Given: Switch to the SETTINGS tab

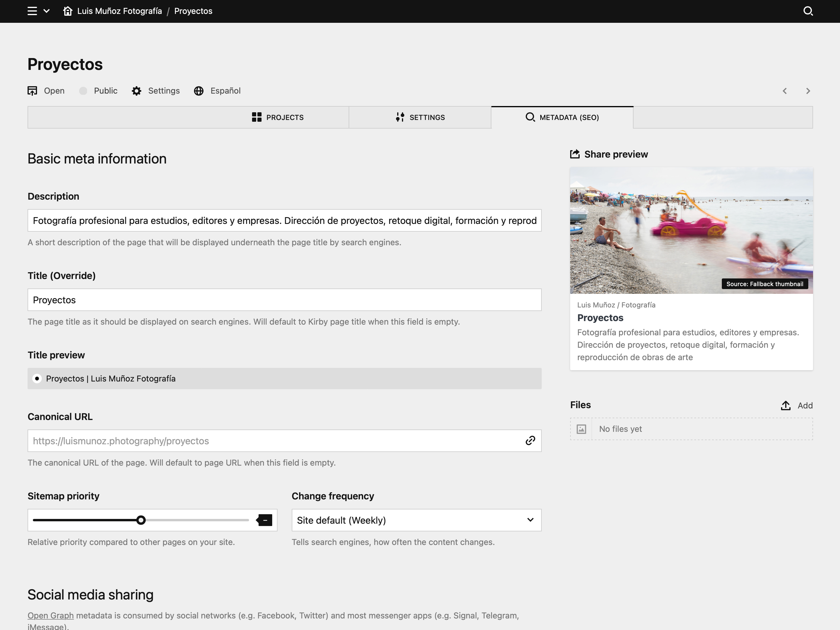Looking at the screenshot, I should coord(420,117).
